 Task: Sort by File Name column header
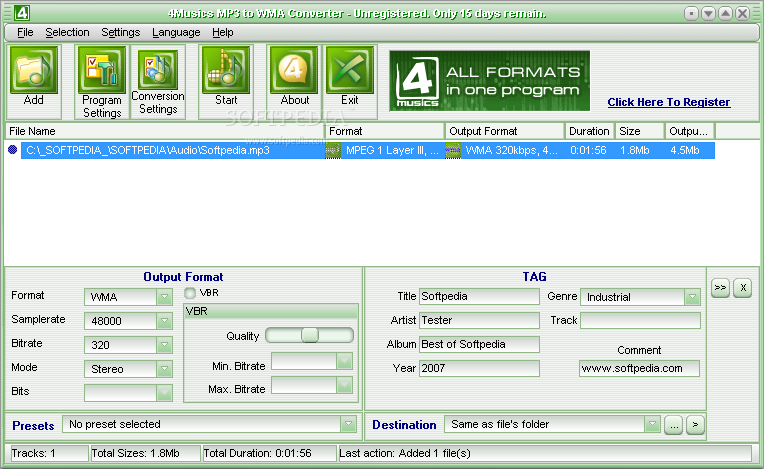[165, 131]
